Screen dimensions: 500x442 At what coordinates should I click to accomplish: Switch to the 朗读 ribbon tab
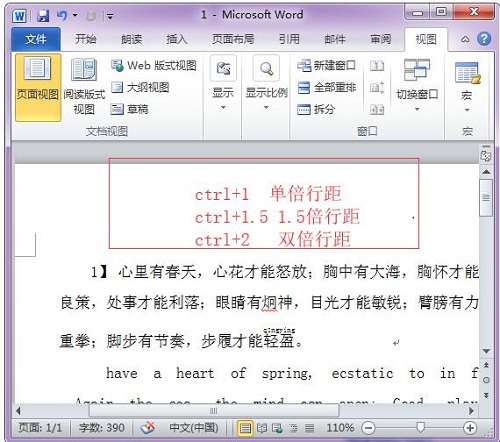131,39
